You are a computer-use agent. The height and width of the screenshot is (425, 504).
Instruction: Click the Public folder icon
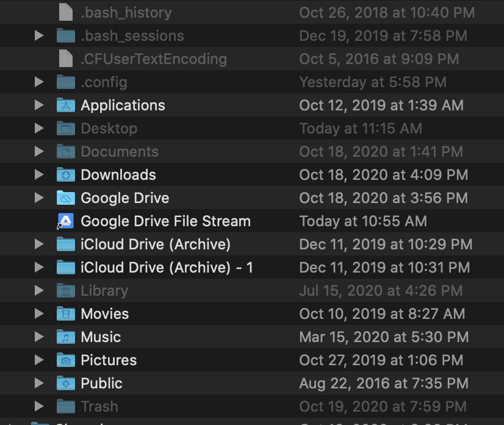coord(65,383)
